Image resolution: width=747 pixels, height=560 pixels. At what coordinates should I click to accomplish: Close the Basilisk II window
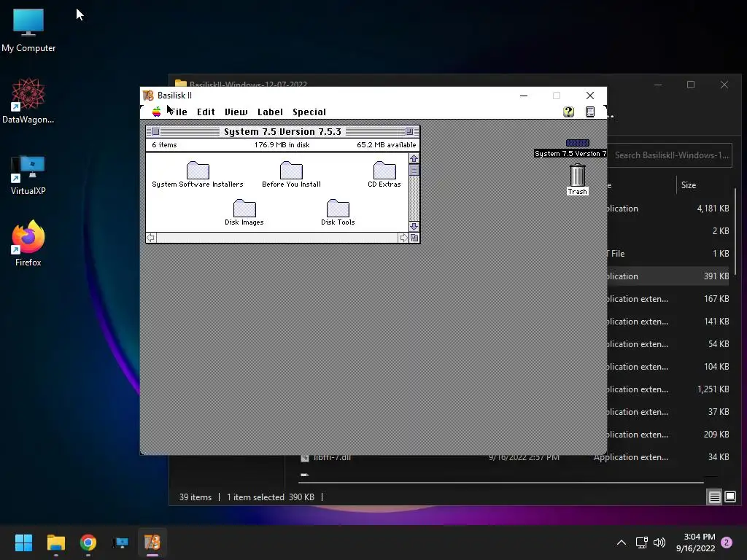[589, 96]
